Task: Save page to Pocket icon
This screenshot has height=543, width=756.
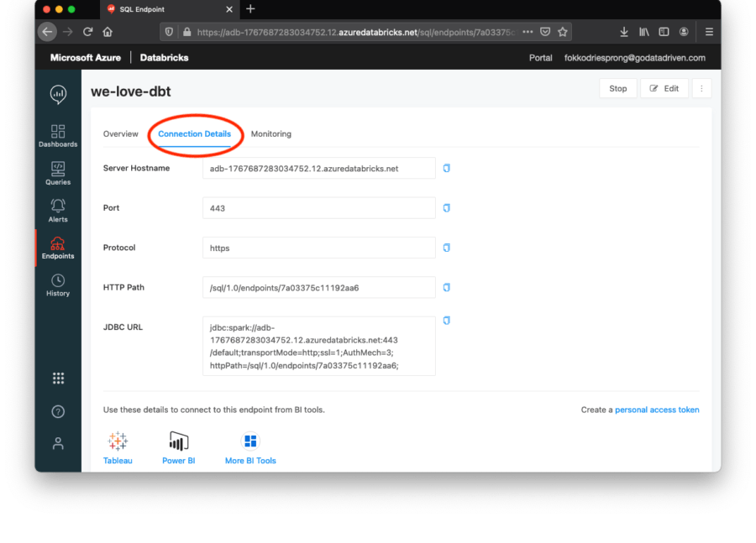Action: (x=545, y=32)
